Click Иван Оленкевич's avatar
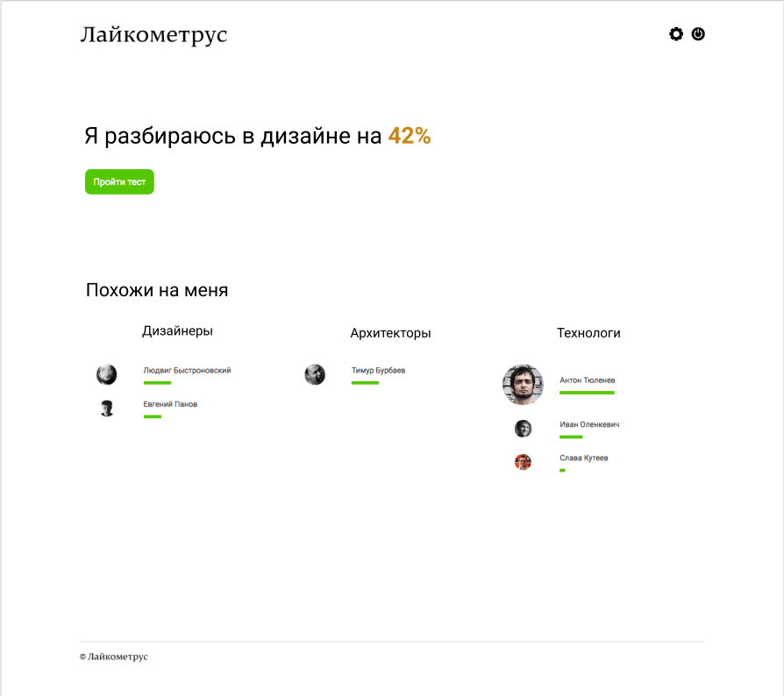The image size is (784, 696). [523, 429]
